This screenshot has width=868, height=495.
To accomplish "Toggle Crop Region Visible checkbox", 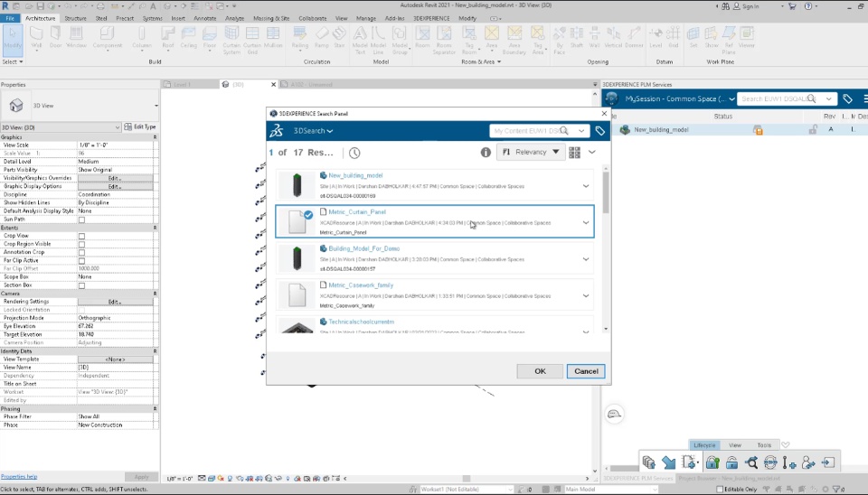I will pyautogui.click(x=81, y=244).
